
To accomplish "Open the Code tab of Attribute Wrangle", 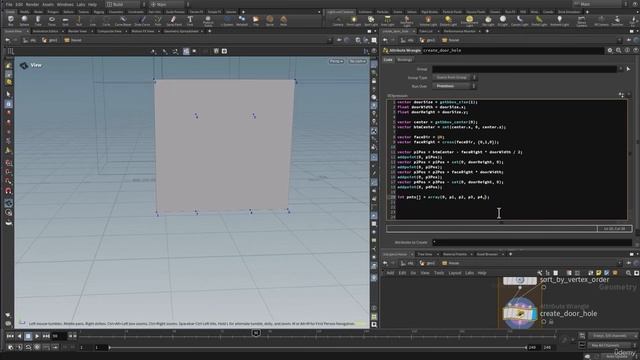I will (x=388, y=60).
